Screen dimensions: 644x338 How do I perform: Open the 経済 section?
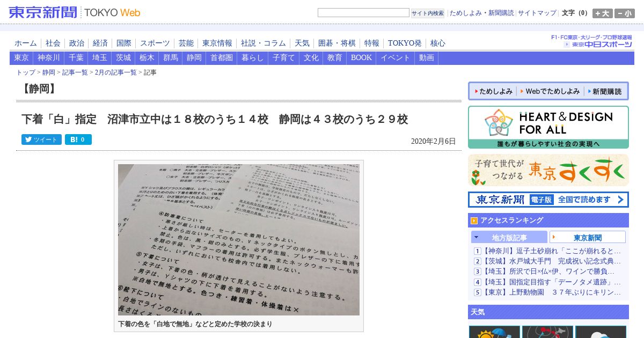coord(100,43)
